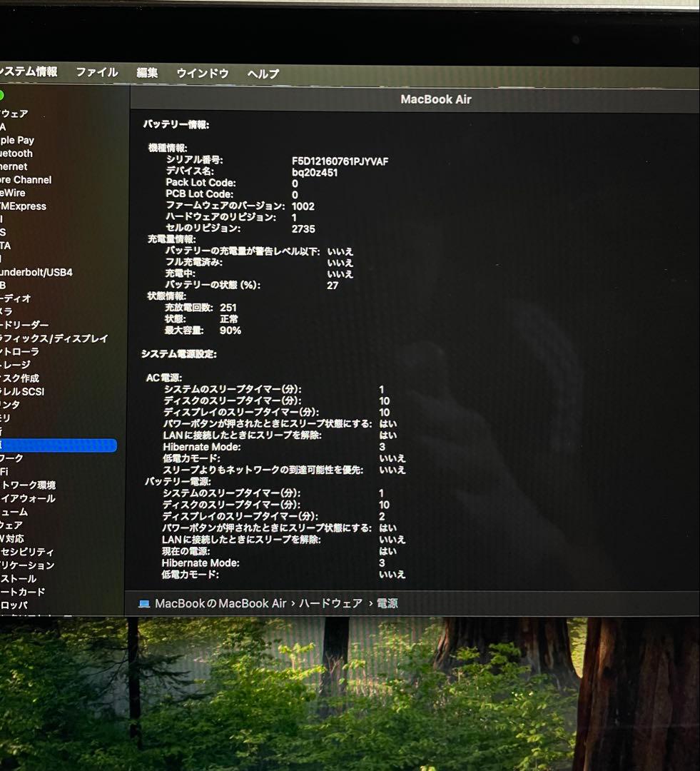Click the serial number value F5D12160761PJYVAF
700x771 pixels.
pos(340,161)
